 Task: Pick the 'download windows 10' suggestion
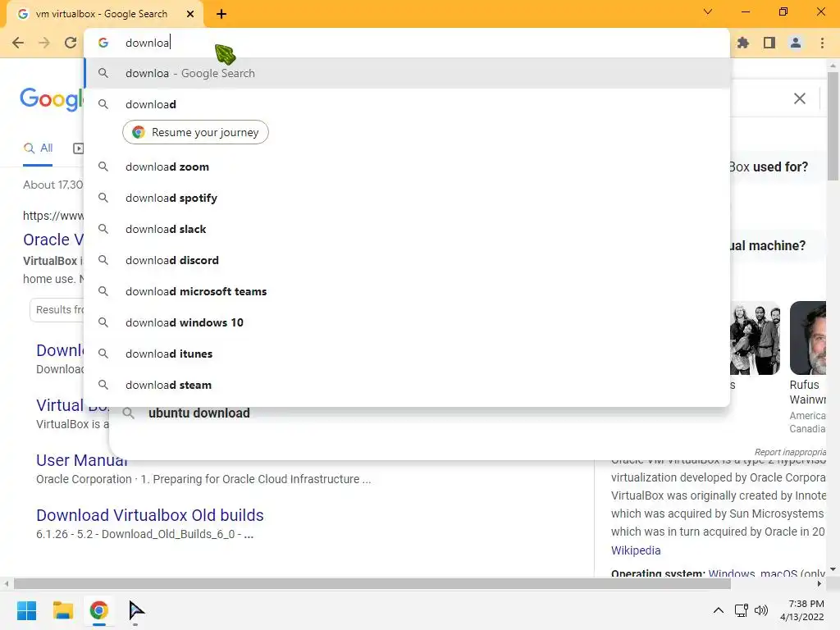(x=407, y=322)
